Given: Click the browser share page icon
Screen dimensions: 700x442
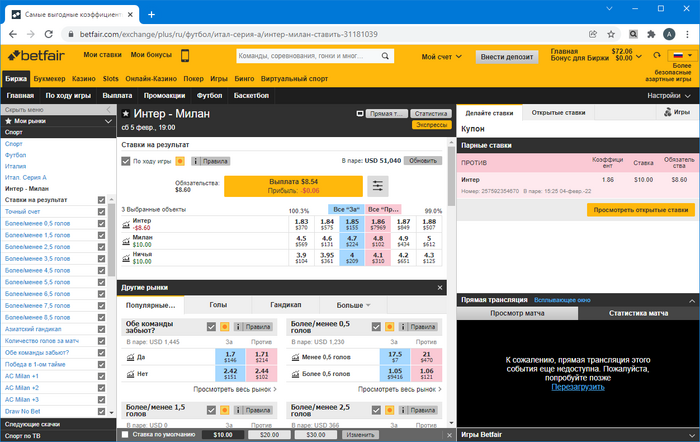Looking at the screenshot, I should pos(593,34).
